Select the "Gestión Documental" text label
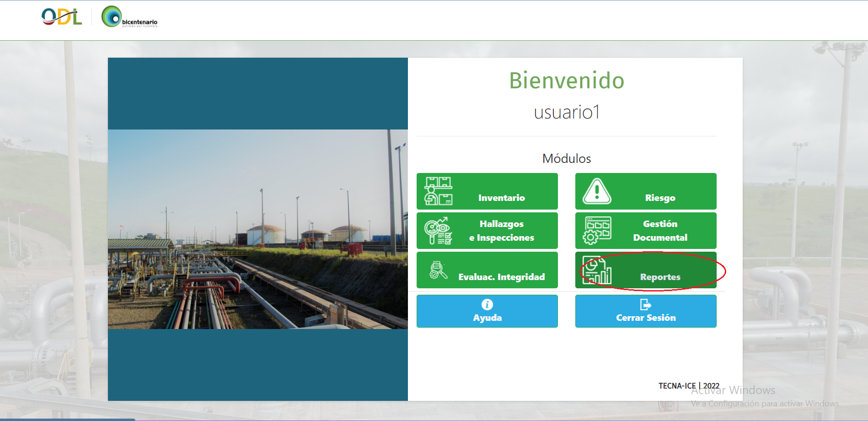 (x=660, y=231)
